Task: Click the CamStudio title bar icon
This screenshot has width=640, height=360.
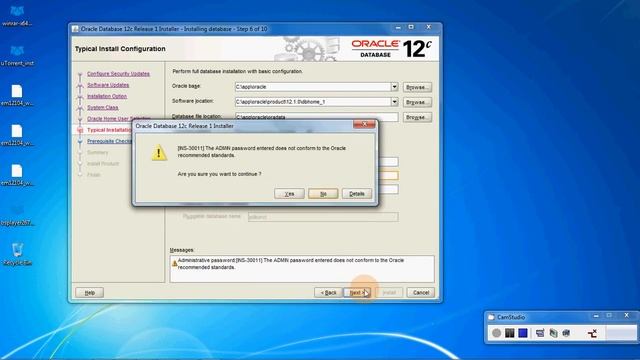Action: [x=491, y=317]
